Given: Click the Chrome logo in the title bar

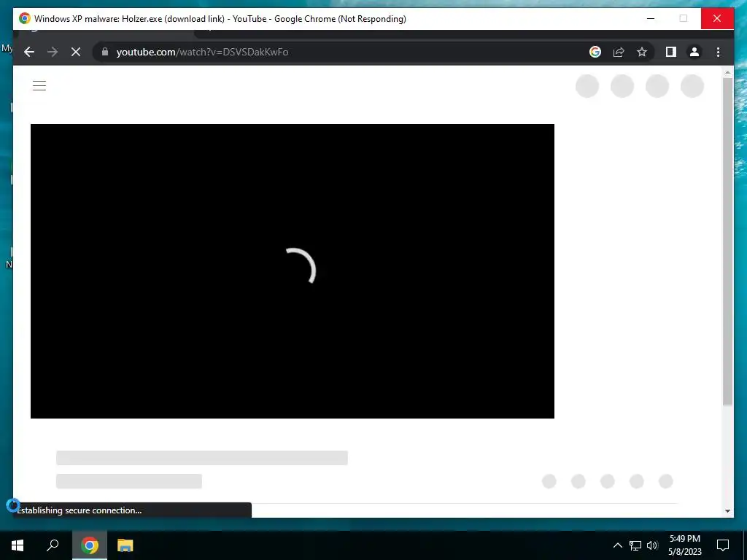Looking at the screenshot, I should [25, 18].
